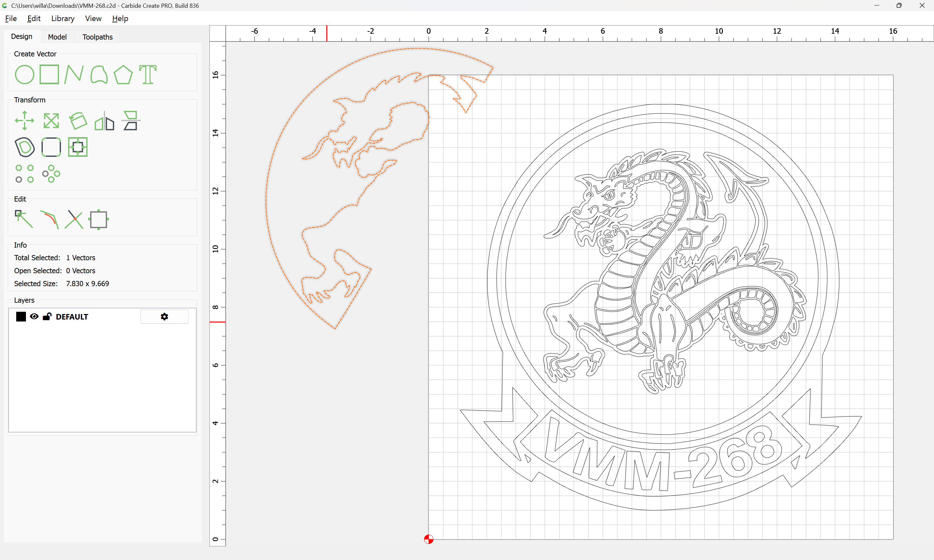The width and height of the screenshot is (934, 560).
Task: Select the Rectangle vector tool
Action: coord(49,74)
